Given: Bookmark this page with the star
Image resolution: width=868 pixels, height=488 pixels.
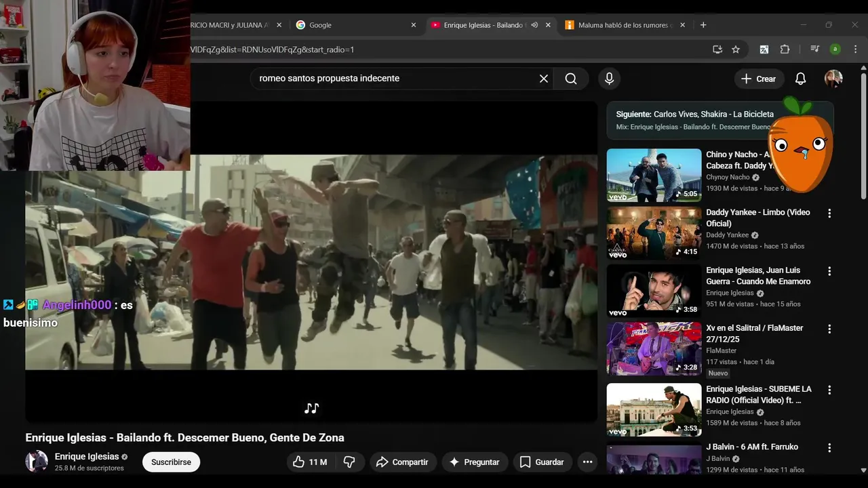Looking at the screenshot, I should [x=736, y=49].
